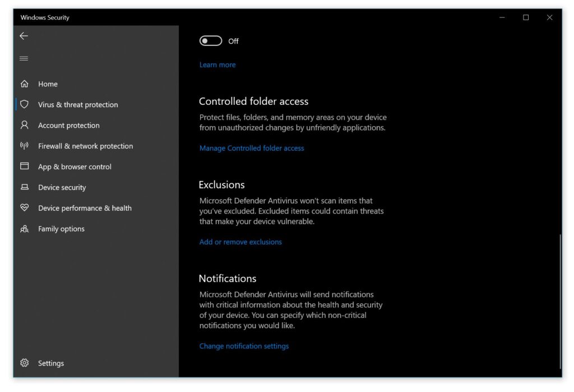Select Device performance & health label
Viewport: 574px width, 392px height.
(x=85, y=208)
